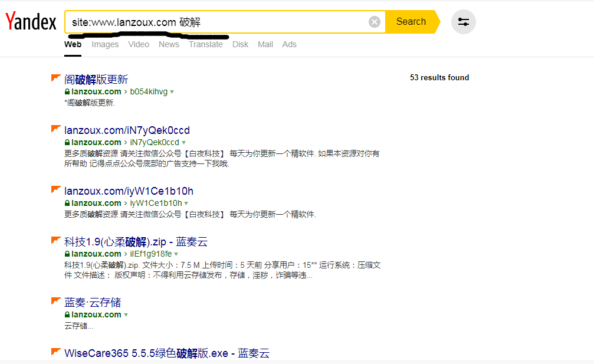The image size is (594, 364).
Task: Open result lanzoux.com/iyW1Ce1b10h title
Action: (x=129, y=191)
